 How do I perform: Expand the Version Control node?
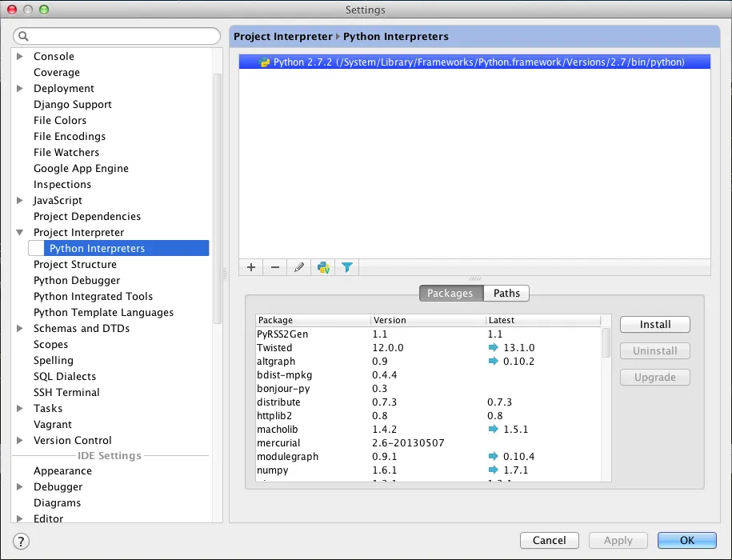[20, 440]
